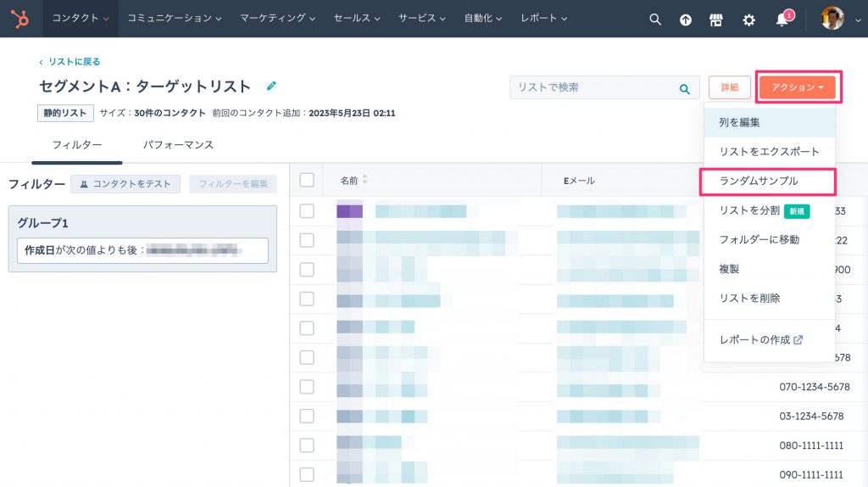Switch to the パフォーマンス tab
Screen dimensions: 868x487
(178, 145)
